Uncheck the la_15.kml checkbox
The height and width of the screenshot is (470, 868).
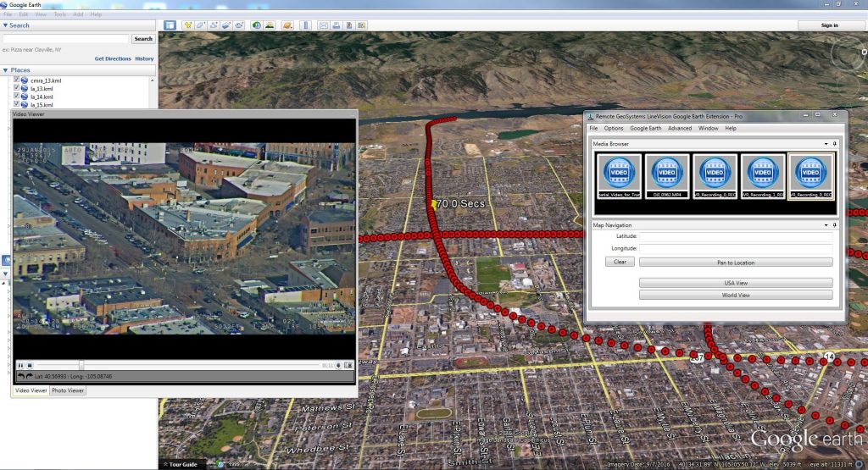(x=17, y=104)
